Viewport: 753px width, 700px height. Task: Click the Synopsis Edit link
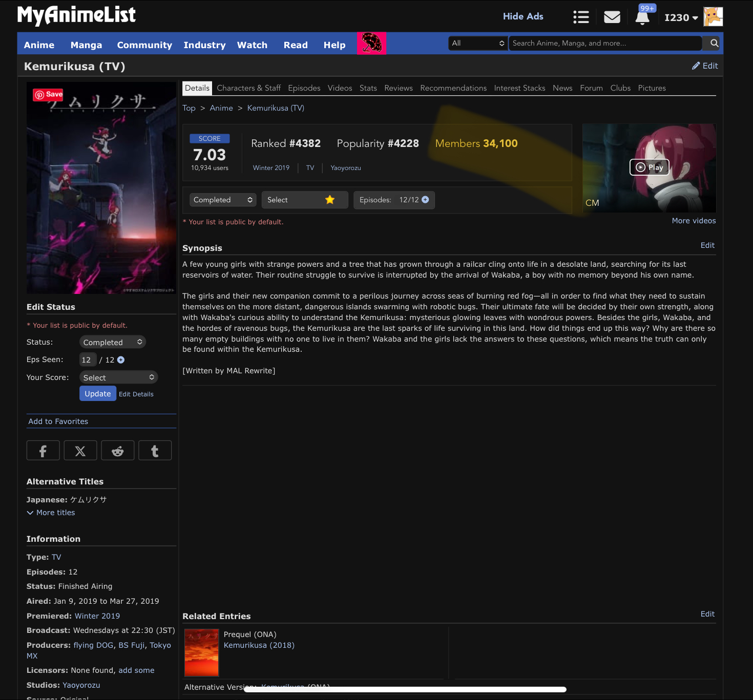point(707,245)
